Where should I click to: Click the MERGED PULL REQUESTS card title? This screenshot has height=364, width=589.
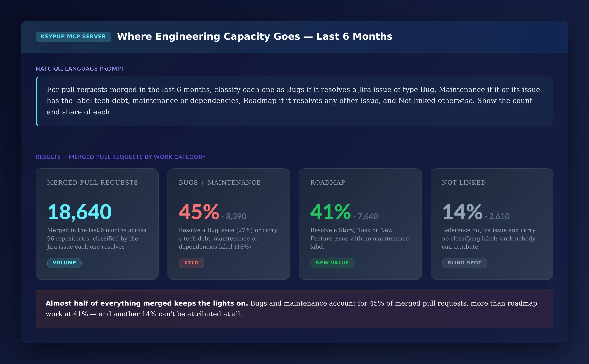point(93,183)
